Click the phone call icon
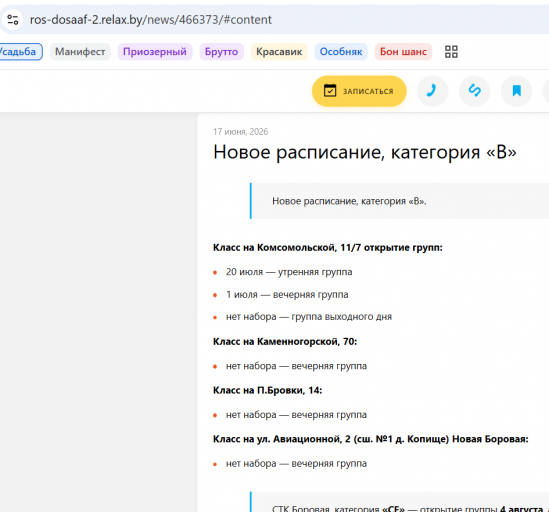Viewport: 549px width, 512px height. tap(432, 91)
